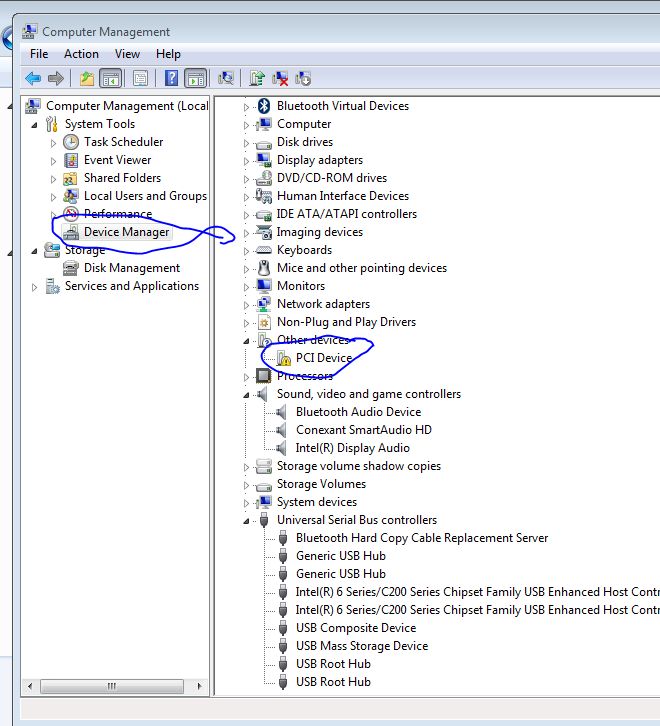Open the Help menu
The image size is (660, 726).
click(168, 54)
